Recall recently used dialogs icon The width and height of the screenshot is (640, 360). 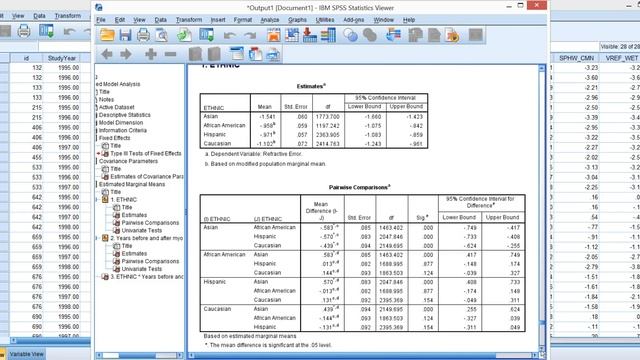207,35
